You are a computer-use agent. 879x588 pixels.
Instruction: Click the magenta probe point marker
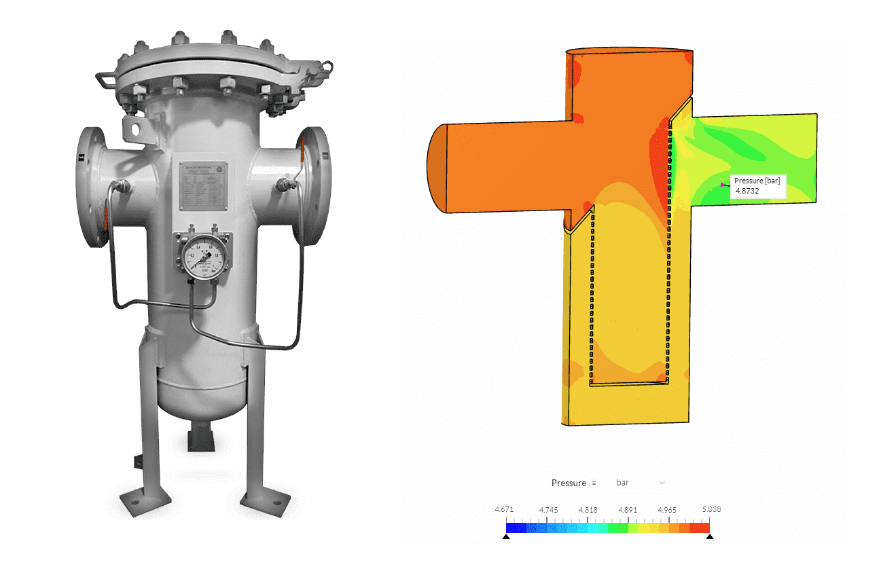pyautogui.click(x=722, y=185)
